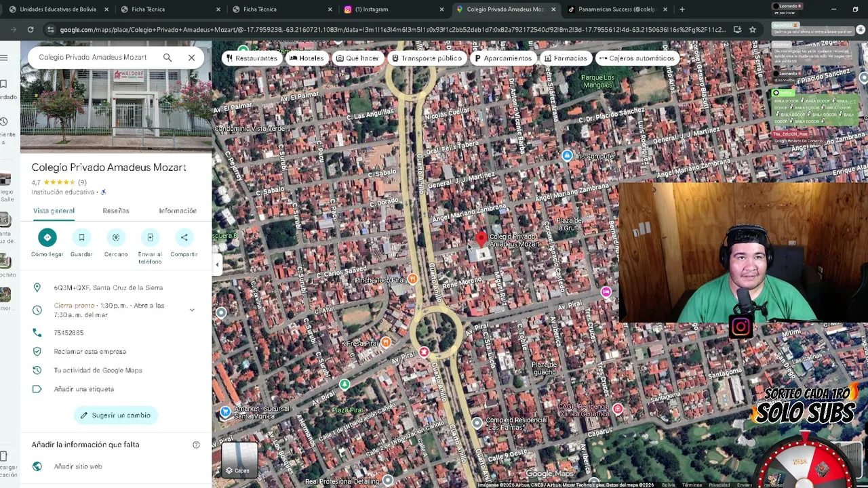Reload the page

(x=31, y=30)
